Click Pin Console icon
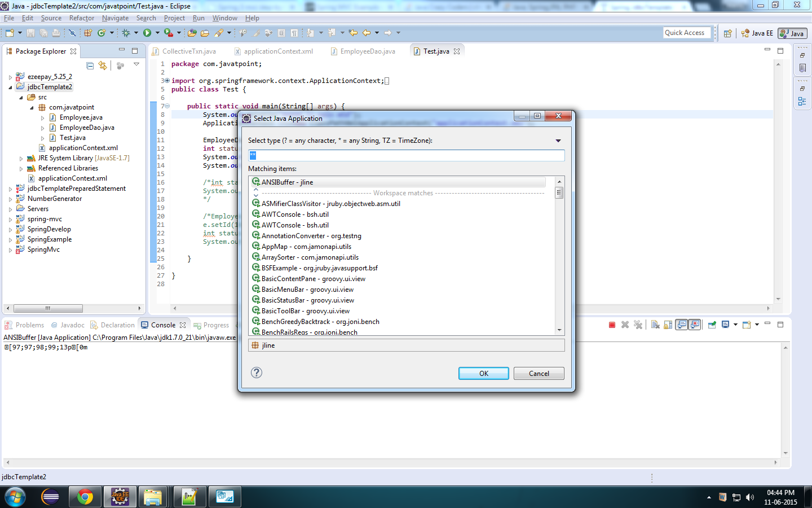The image size is (812, 508). (712, 325)
